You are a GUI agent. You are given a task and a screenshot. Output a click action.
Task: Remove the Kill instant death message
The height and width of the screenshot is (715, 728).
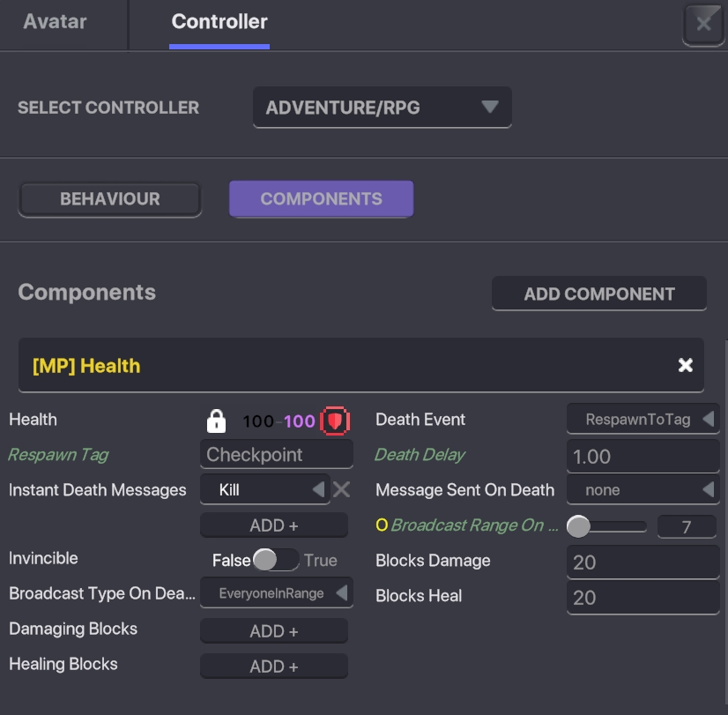[341, 489]
